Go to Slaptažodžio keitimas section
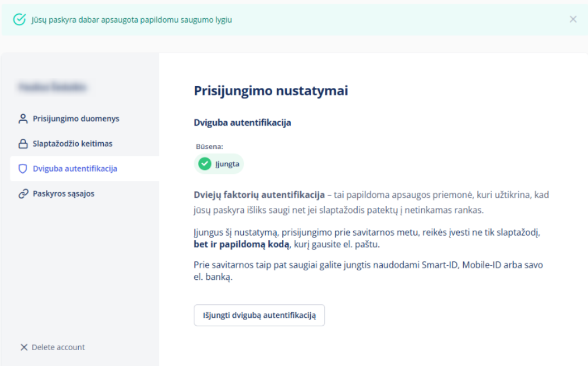The width and height of the screenshot is (588, 366). coord(73,144)
